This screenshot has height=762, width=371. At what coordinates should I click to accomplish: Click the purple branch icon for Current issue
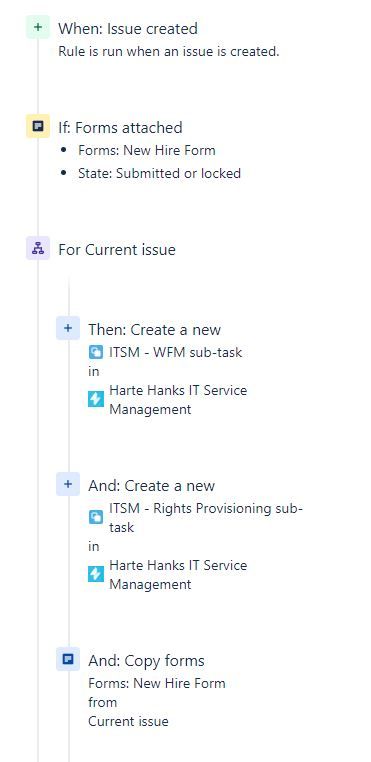point(38,248)
